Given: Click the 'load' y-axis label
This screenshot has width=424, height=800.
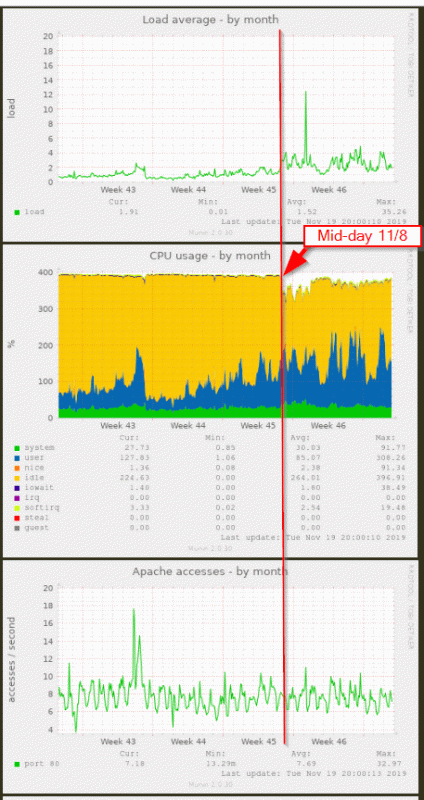Looking at the screenshot, I should tap(12, 108).
